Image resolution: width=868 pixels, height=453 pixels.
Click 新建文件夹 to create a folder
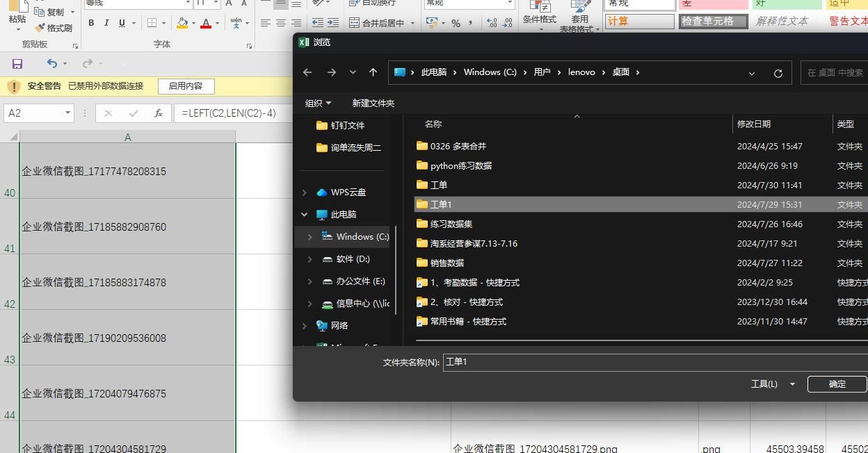pos(373,102)
